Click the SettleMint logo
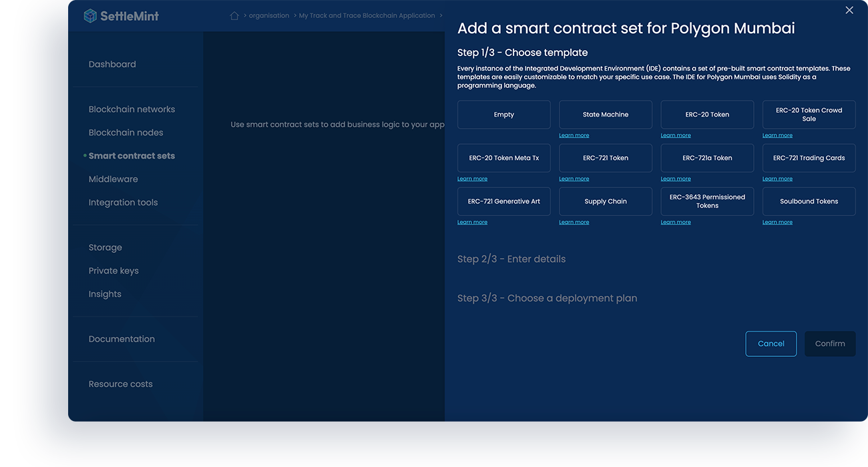868x467 pixels. 120,15
